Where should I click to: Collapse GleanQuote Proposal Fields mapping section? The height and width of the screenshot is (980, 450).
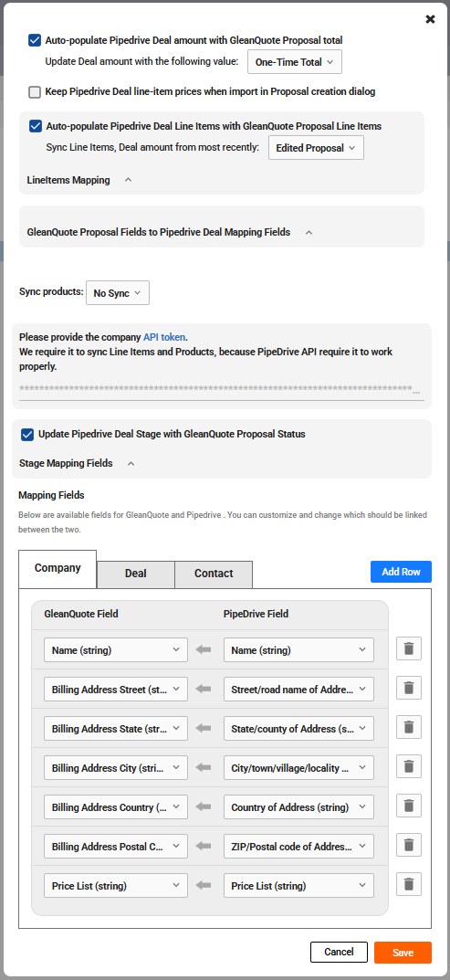pyautogui.click(x=309, y=233)
